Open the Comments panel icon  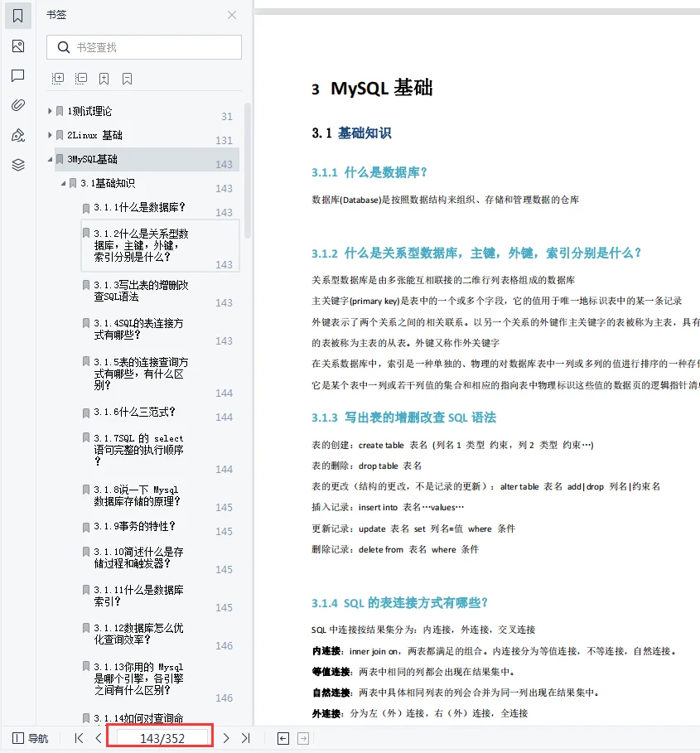tap(18, 77)
